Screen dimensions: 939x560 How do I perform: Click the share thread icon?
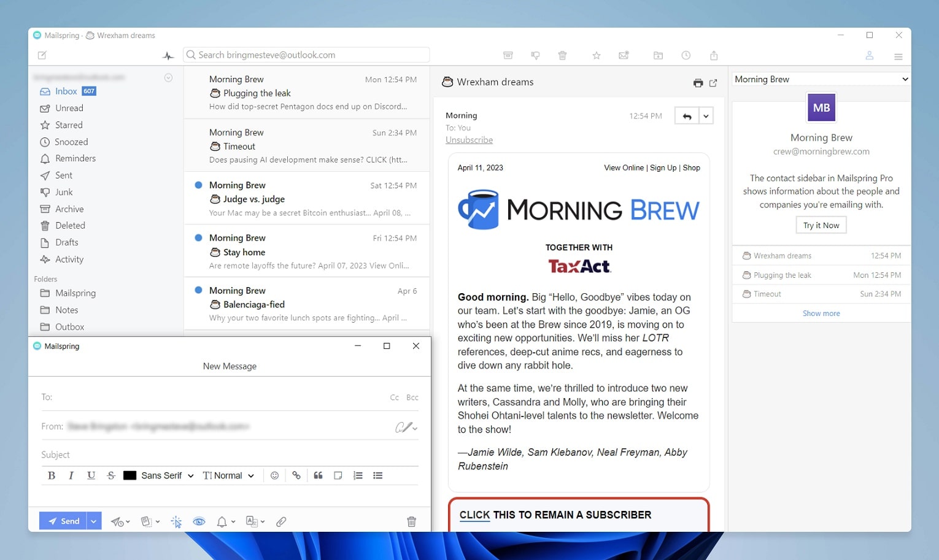[714, 55]
